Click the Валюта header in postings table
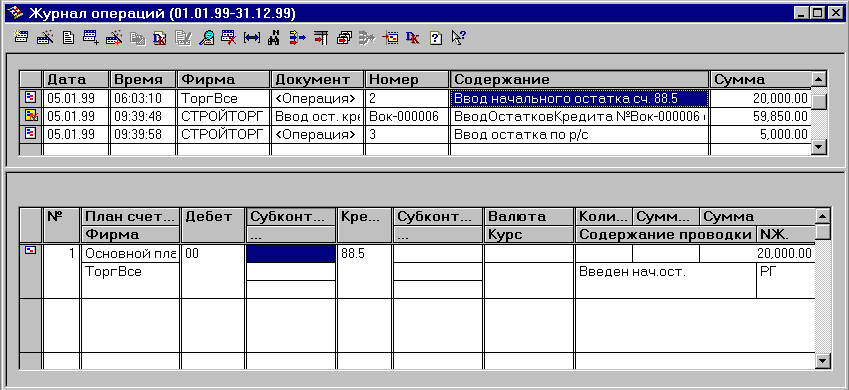The image size is (849, 390). tap(528, 217)
